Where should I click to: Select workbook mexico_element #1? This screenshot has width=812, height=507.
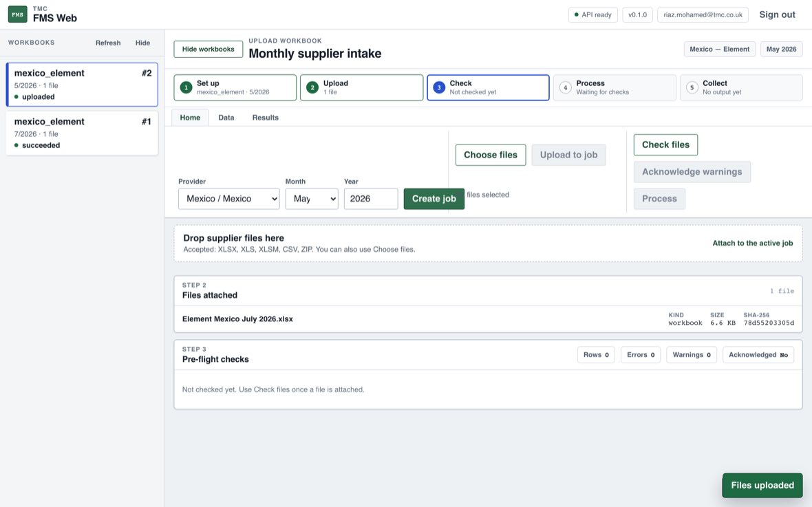(82, 133)
